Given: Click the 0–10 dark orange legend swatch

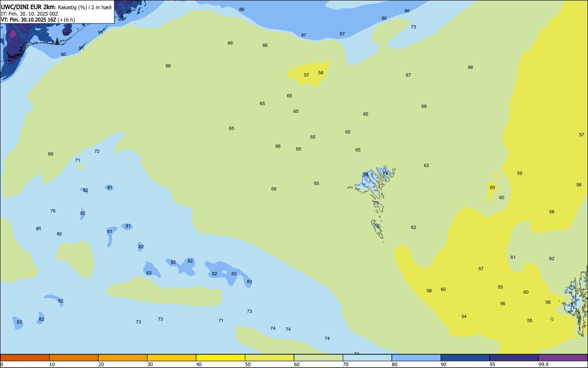Looking at the screenshot, I should pyautogui.click(x=25, y=357).
